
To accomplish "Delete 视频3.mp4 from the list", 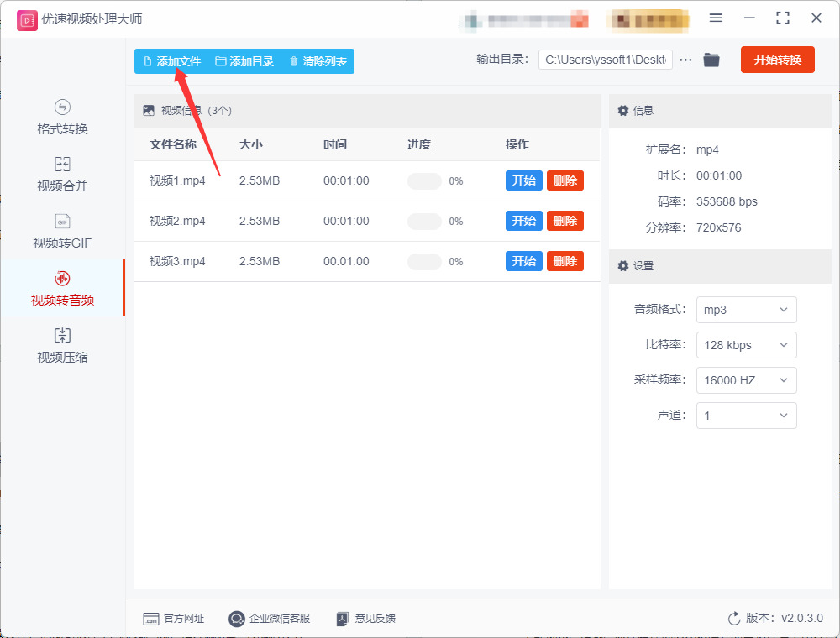I will click(x=565, y=261).
